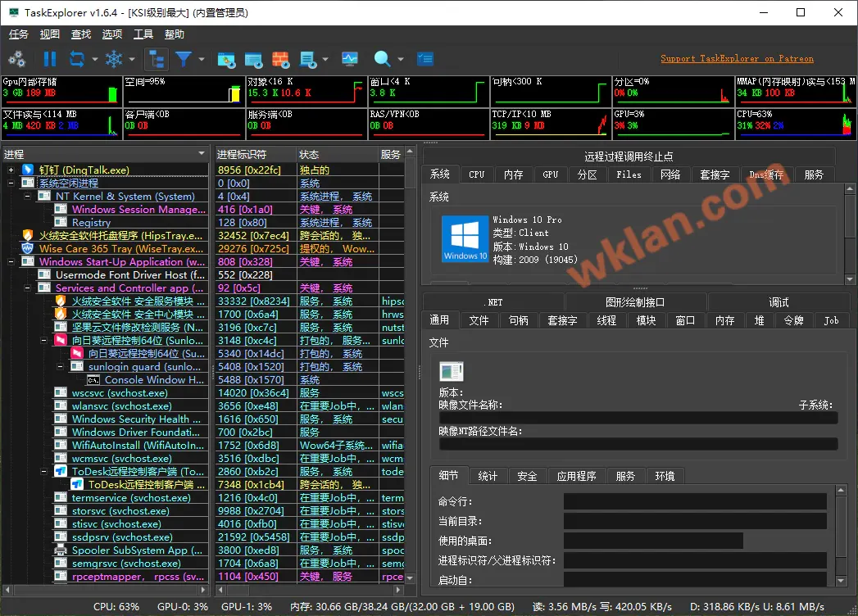Click the Wise Care 365 Tray icon

click(28, 249)
